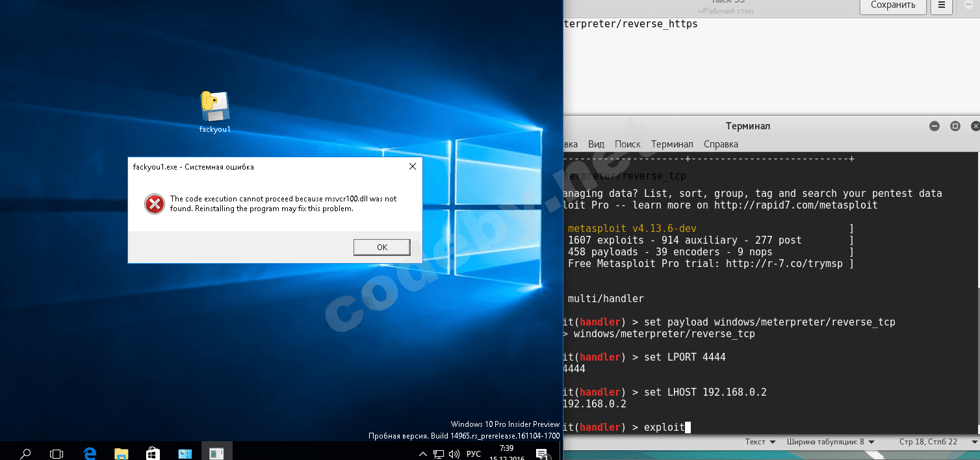The image size is (980, 460).
Task: Minimize the Терминал window
Action: (935, 126)
